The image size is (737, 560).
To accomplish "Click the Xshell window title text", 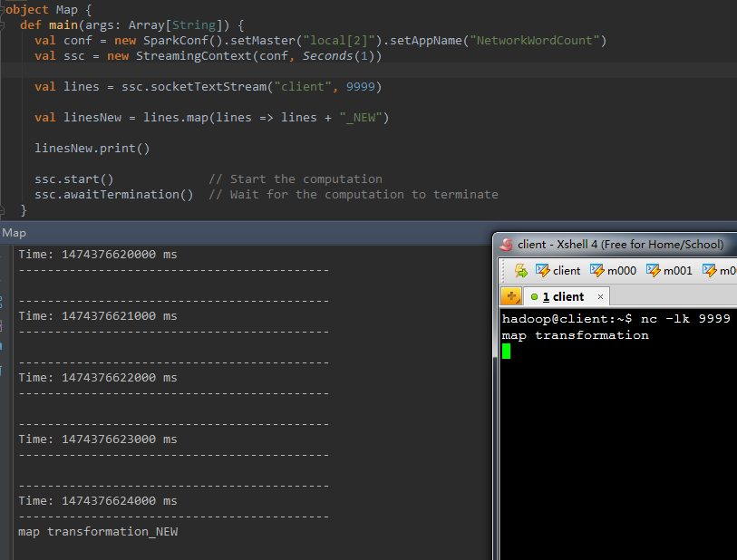I will [x=620, y=244].
